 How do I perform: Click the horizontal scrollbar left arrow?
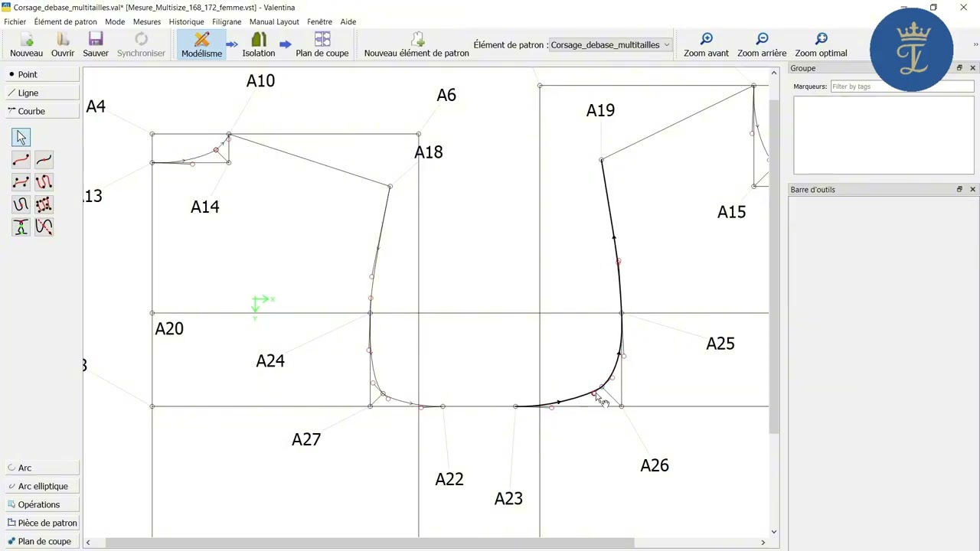88,543
